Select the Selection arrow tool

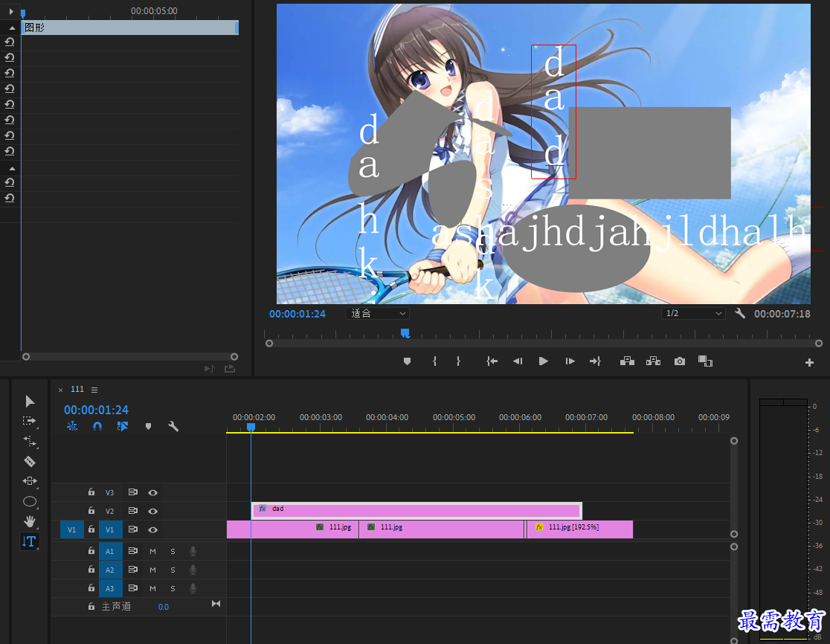pos(30,401)
